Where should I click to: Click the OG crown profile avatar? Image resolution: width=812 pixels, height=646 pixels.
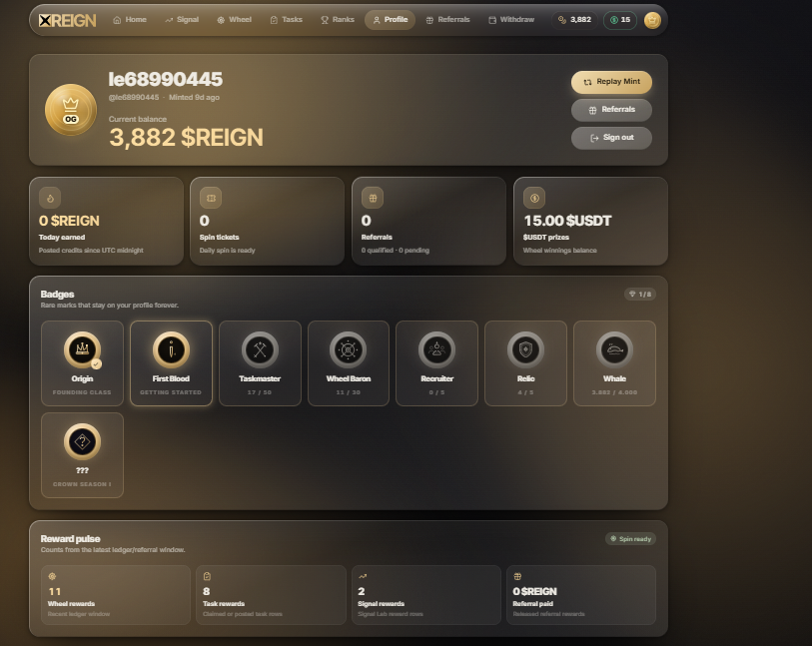[71, 110]
